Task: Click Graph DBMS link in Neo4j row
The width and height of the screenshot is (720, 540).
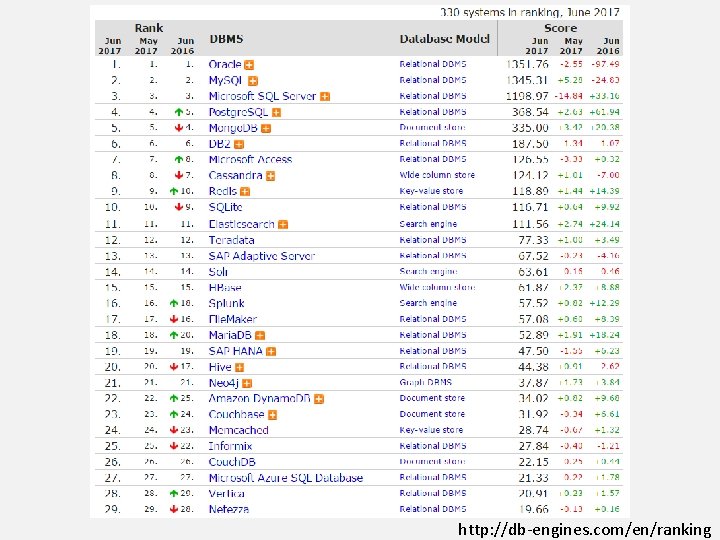Action: pos(426,382)
